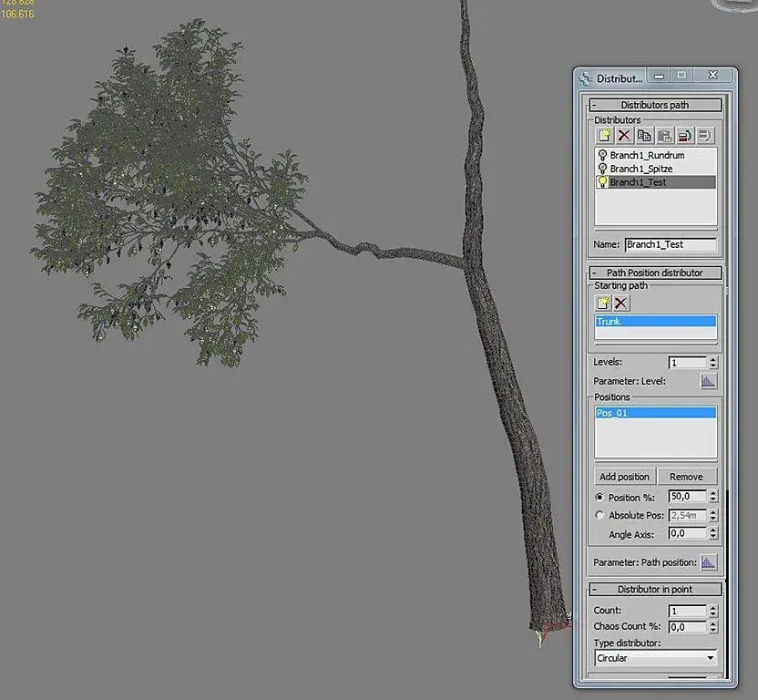The width and height of the screenshot is (758, 700).
Task: Click the Name field containing Branch1_Test
Action: 671,244
